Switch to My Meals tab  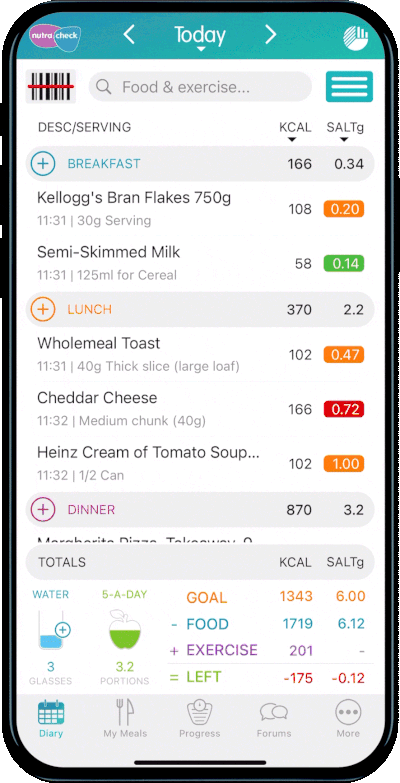coord(125,719)
